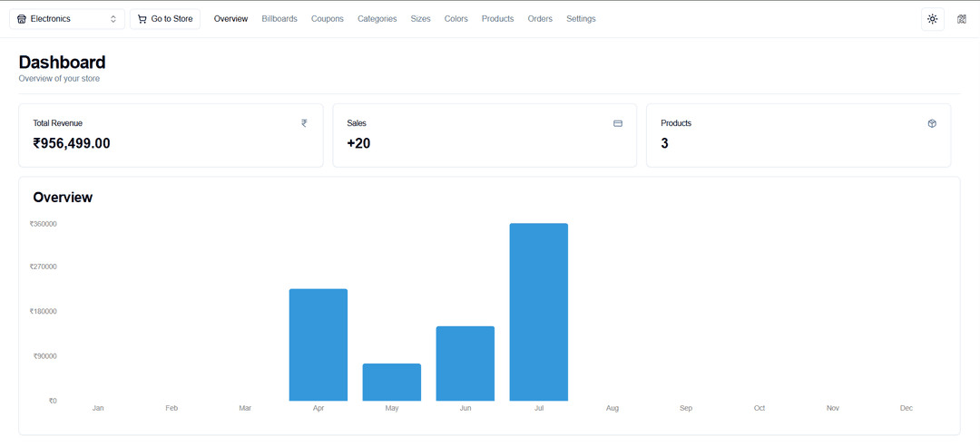Click the July bar in Overview chart
This screenshot has width=980, height=446.
click(538, 313)
